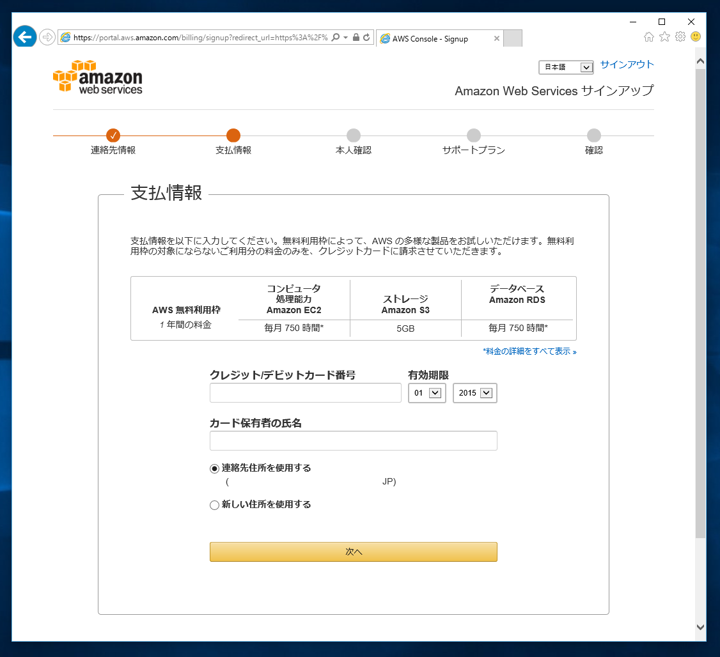Select 連絡先住所を使用する radio button
Viewport: 720px width, 657px height.
point(214,469)
